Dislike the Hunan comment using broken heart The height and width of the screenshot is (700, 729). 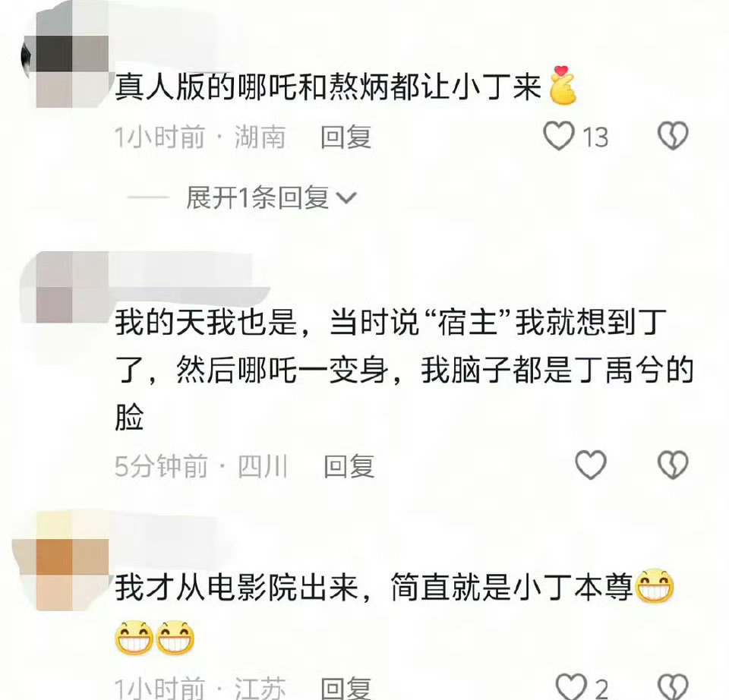pyautogui.click(x=672, y=136)
